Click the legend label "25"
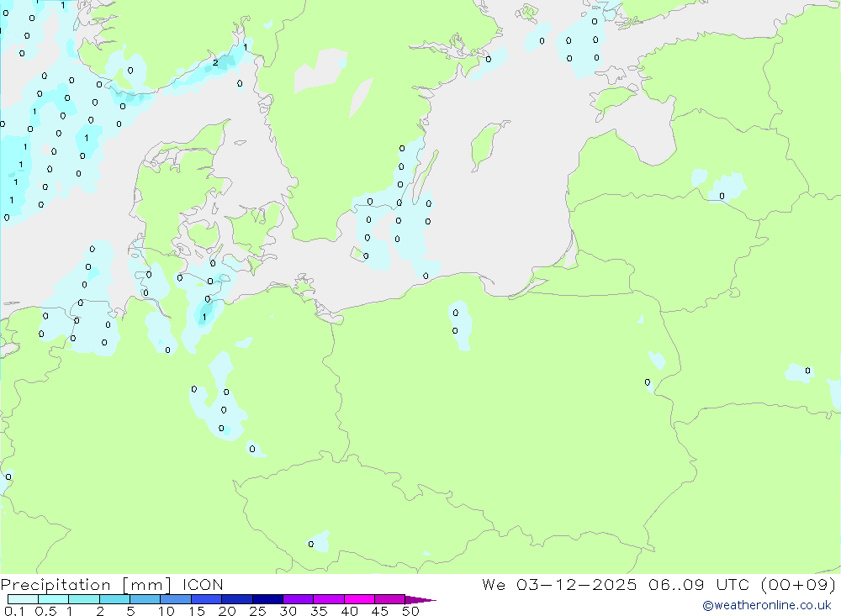Image resolution: width=841 pixels, height=616 pixels. point(258,611)
